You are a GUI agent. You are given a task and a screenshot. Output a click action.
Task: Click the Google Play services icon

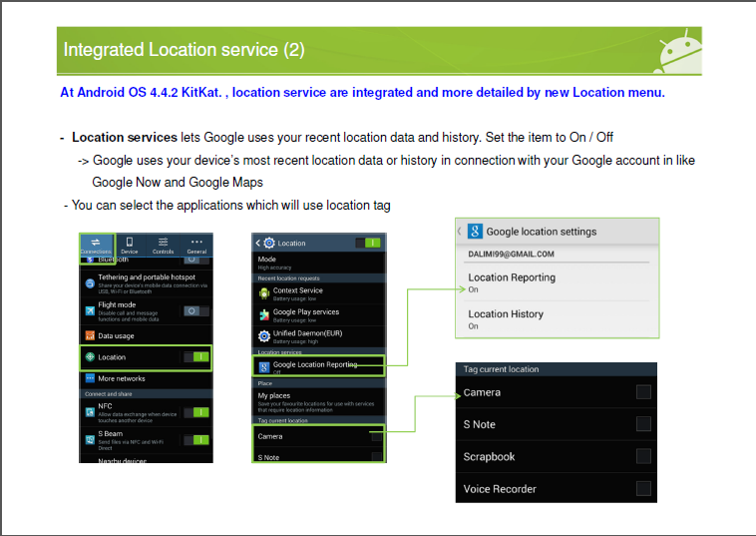[263, 314]
